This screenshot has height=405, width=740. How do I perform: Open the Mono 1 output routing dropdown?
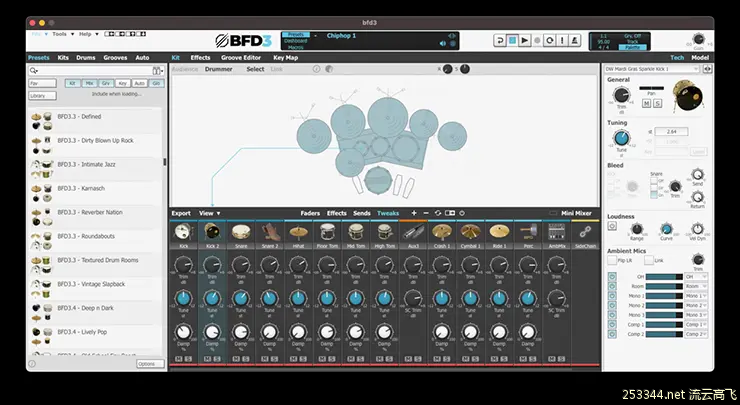696,296
